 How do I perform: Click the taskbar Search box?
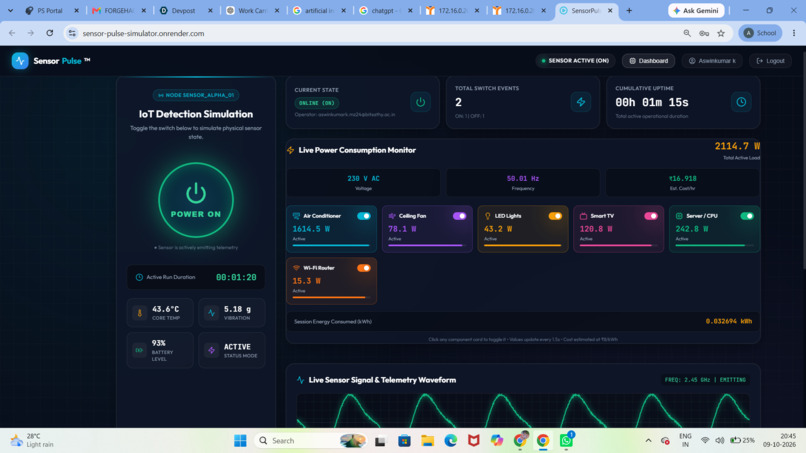coord(312,441)
